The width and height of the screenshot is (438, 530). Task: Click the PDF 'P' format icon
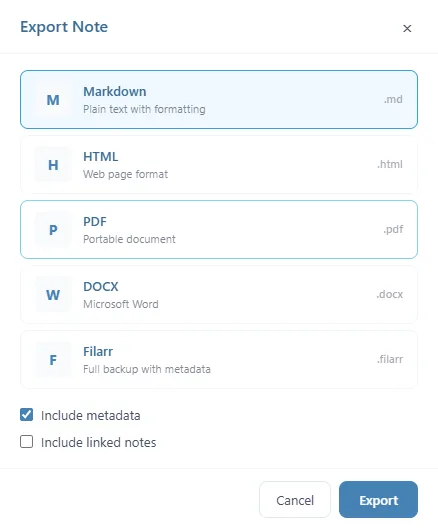pyautogui.click(x=53, y=230)
